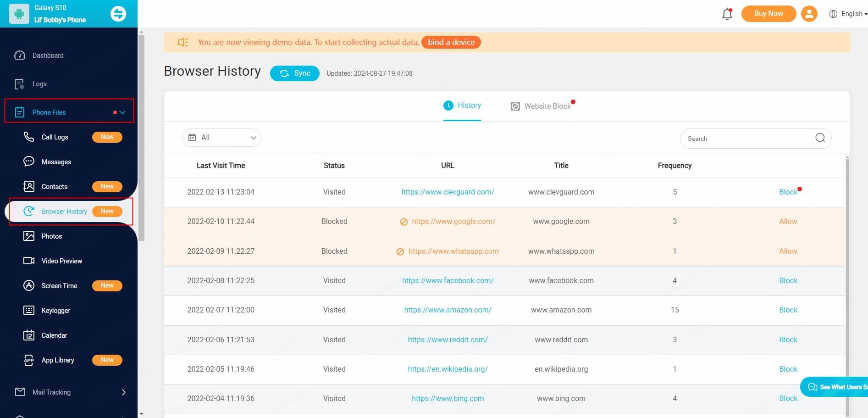Click the Calendar icon in sidebar
This screenshot has width=868, height=418.
[29, 335]
